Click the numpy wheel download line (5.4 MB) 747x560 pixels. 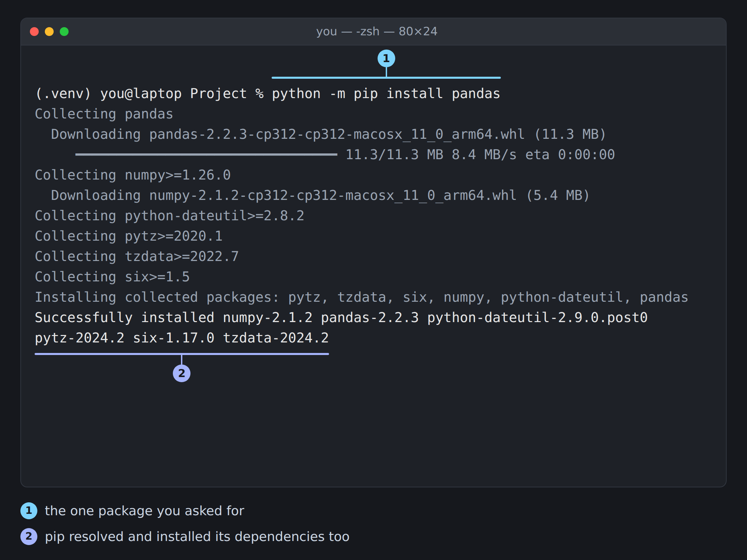click(320, 195)
